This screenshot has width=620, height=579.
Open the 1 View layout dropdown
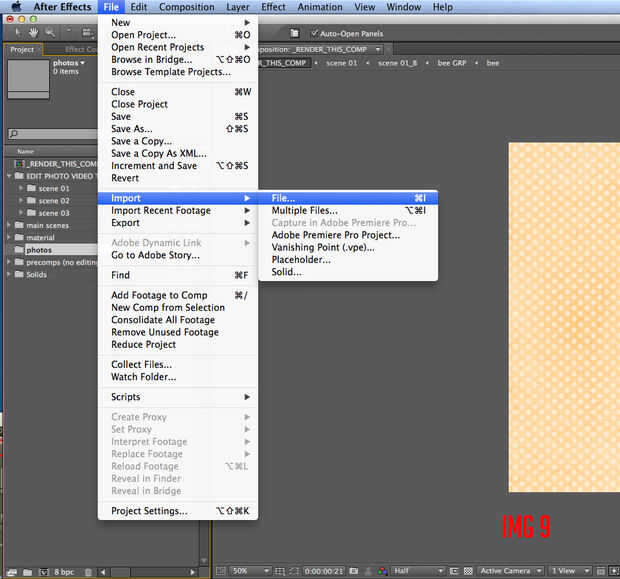[x=570, y=571]
